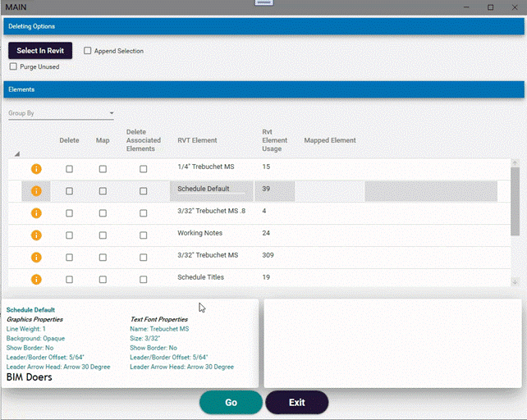This screenshot has width=527, height=420.
Task: Click the Deleting Options section header
Action: [x=263, y=26]
